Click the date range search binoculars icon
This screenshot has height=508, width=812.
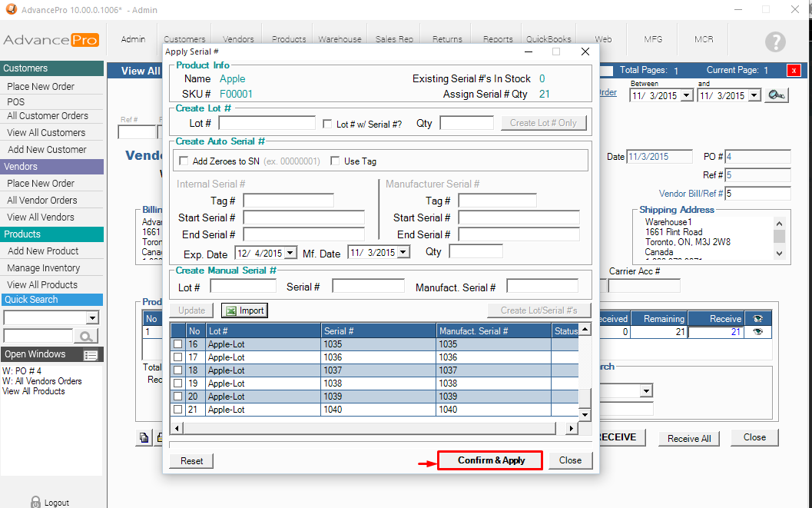pyautogui.click(x=777, y=95)
